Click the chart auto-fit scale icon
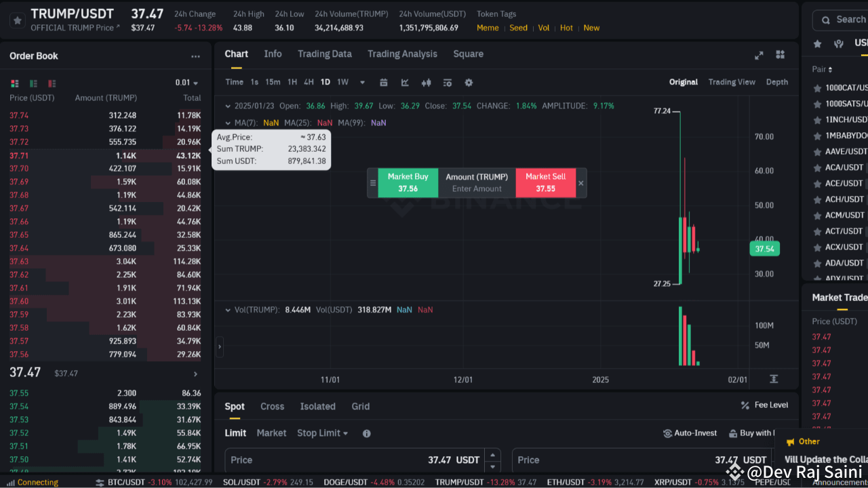Viewport: 868px width, 488px height. pyautogui.click(x=774, y=379)
